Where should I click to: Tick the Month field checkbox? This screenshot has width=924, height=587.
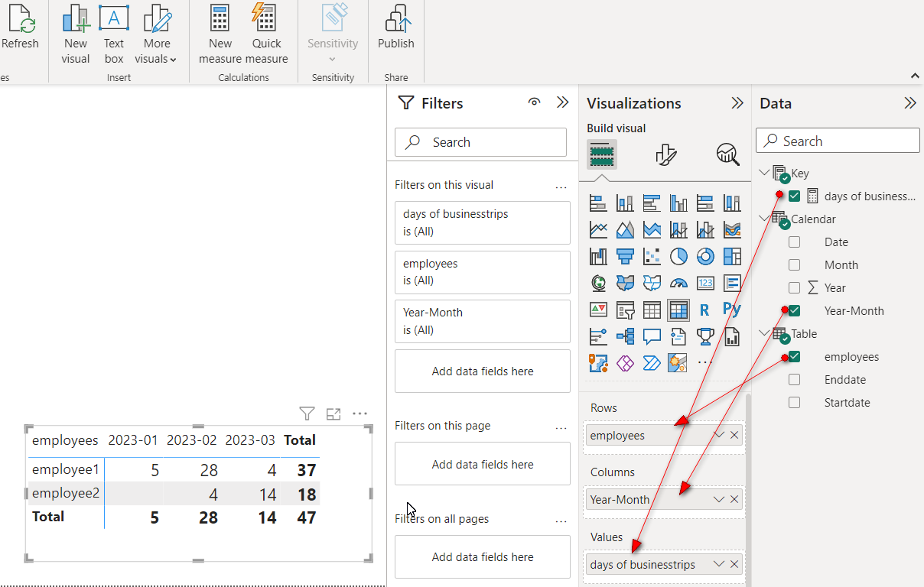794,265
